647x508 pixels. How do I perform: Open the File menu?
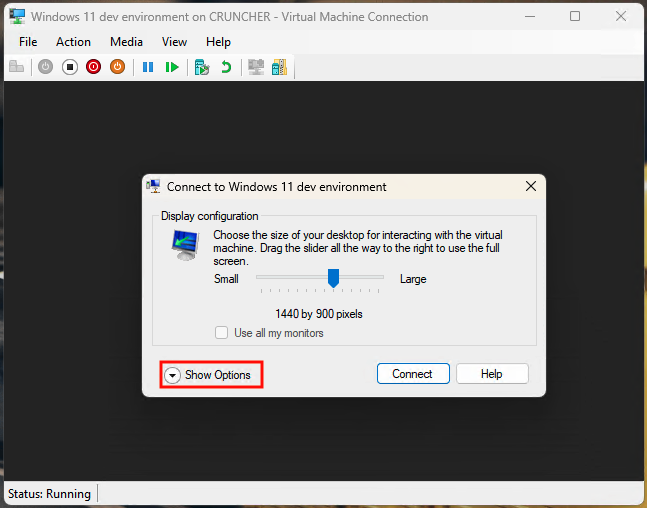pos(28,42)
